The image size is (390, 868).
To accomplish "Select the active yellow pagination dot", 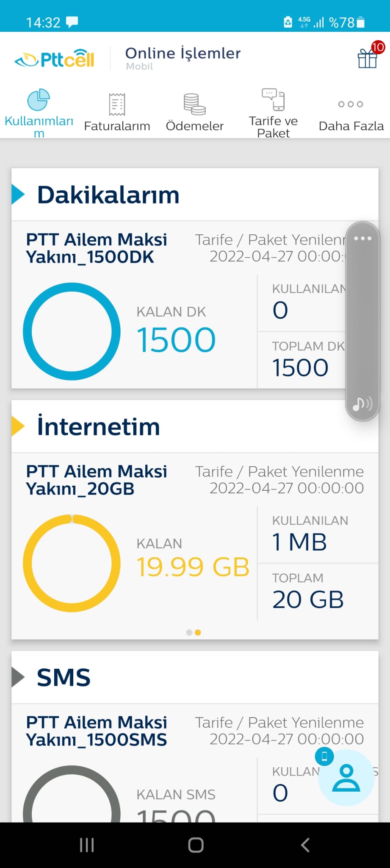I will click(x=198, y=632).
